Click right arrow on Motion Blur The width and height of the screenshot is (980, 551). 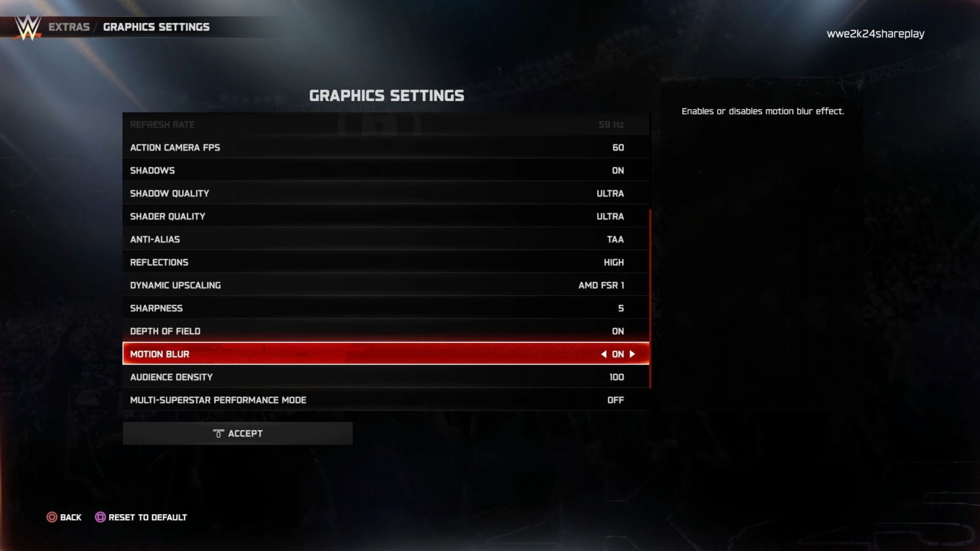pyautogui.click(x=633, y=354)
